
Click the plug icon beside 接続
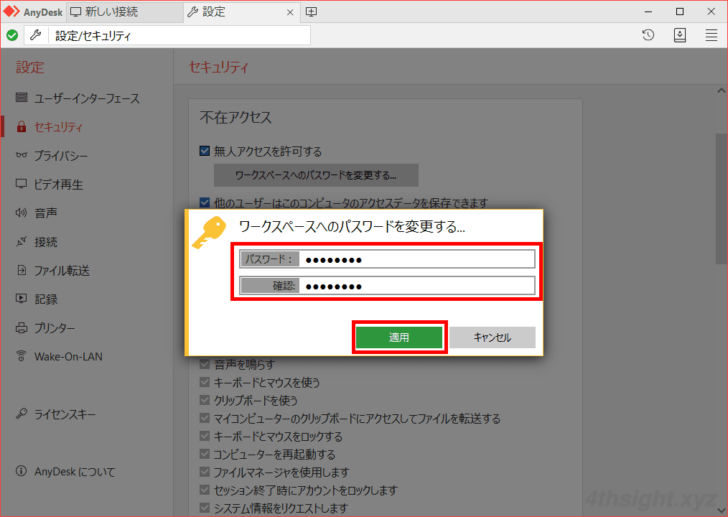click(21, 241)
